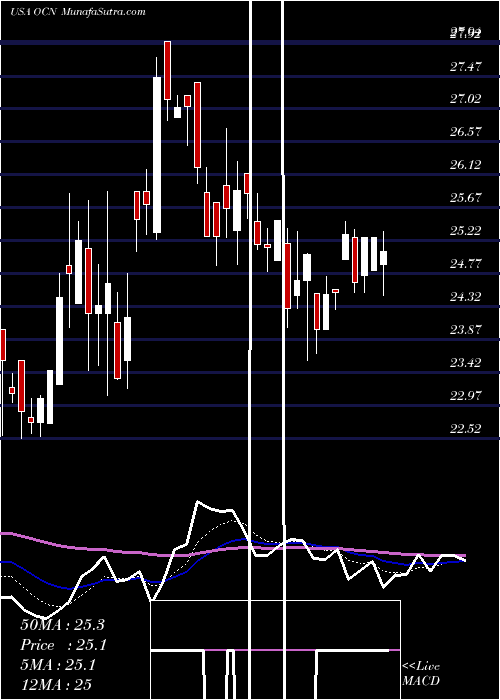Click the 23.87 price axis label
The image size is (500, 700).
(x=466, y=330)
